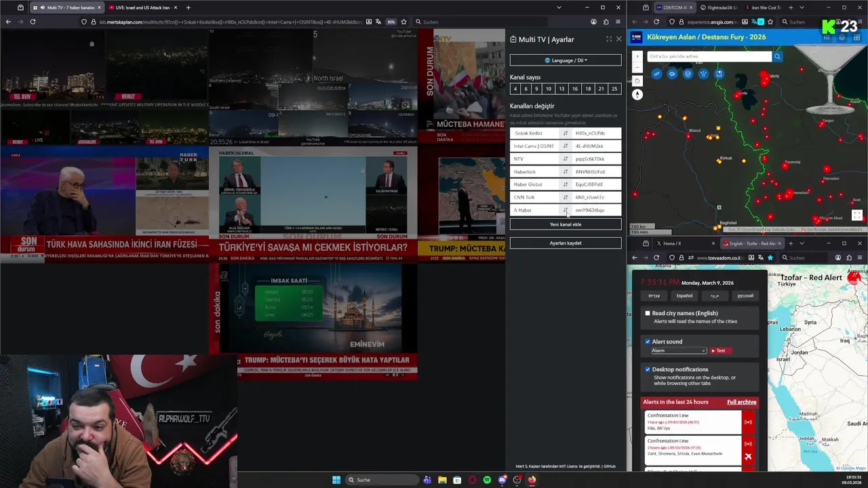The image size is (868, 488).
Task: Click the ArcGIS share network tool icon
Action: pos(703,74)
